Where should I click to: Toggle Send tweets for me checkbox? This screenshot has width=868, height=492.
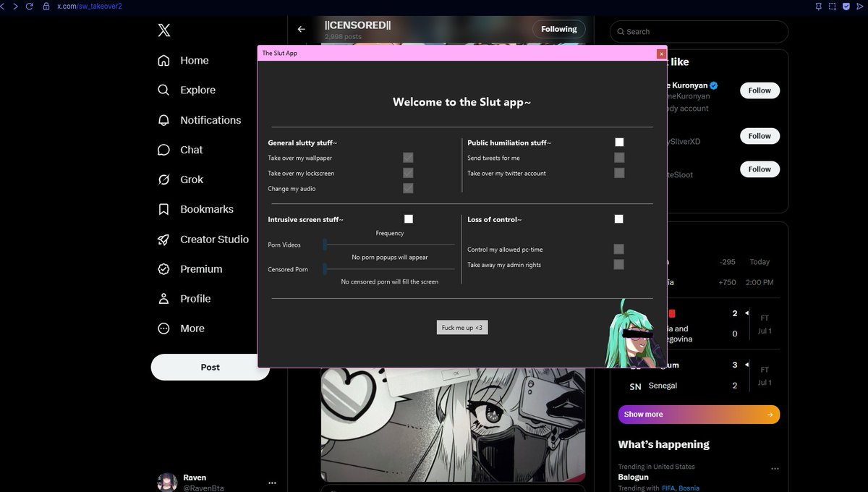619,157
